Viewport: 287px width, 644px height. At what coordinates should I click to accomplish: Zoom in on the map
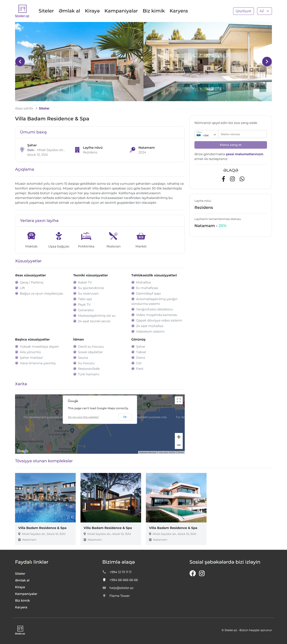pos(179,437)
